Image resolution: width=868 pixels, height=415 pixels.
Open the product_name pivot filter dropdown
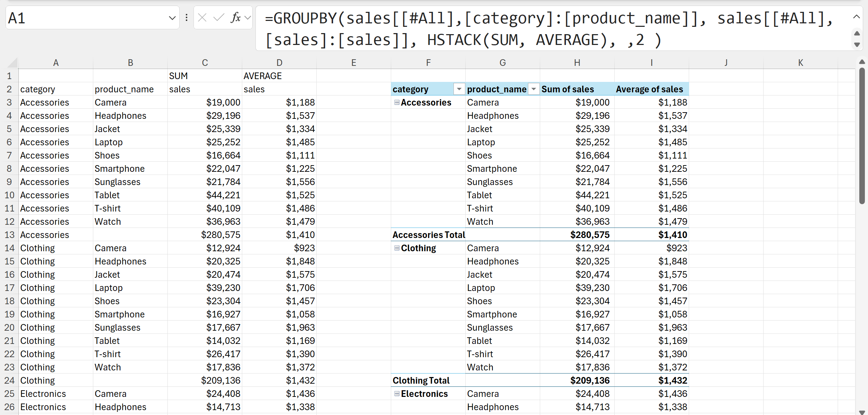coord(534,89)
